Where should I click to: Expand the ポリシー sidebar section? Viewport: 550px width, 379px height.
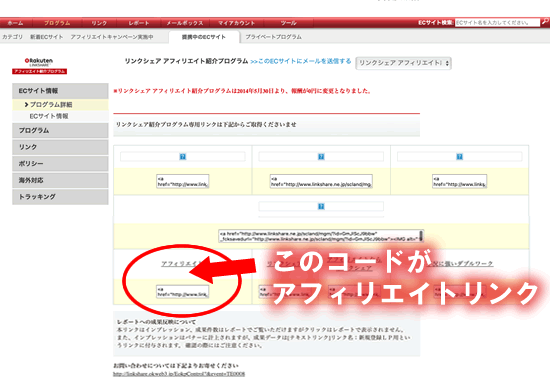60,164
